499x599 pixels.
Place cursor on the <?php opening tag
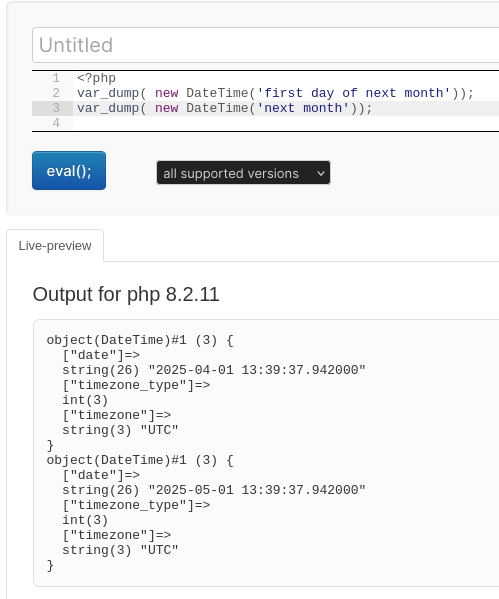click(x=96, y=78)
